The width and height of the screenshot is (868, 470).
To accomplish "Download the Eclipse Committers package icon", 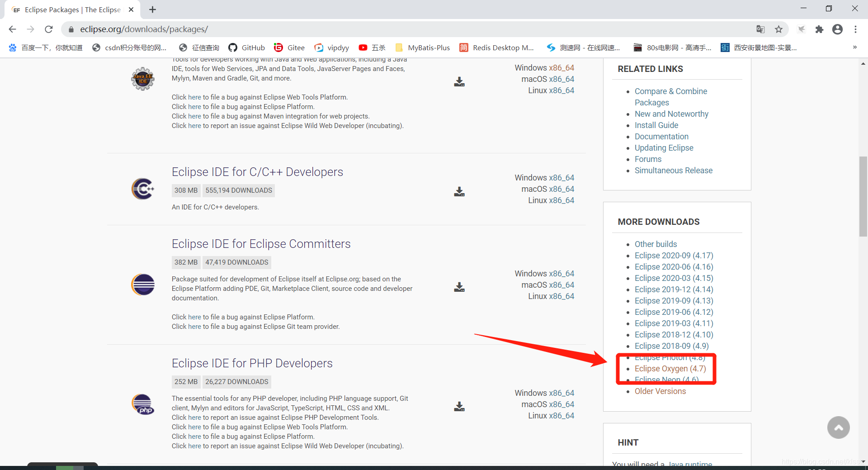I will (459, 287).
